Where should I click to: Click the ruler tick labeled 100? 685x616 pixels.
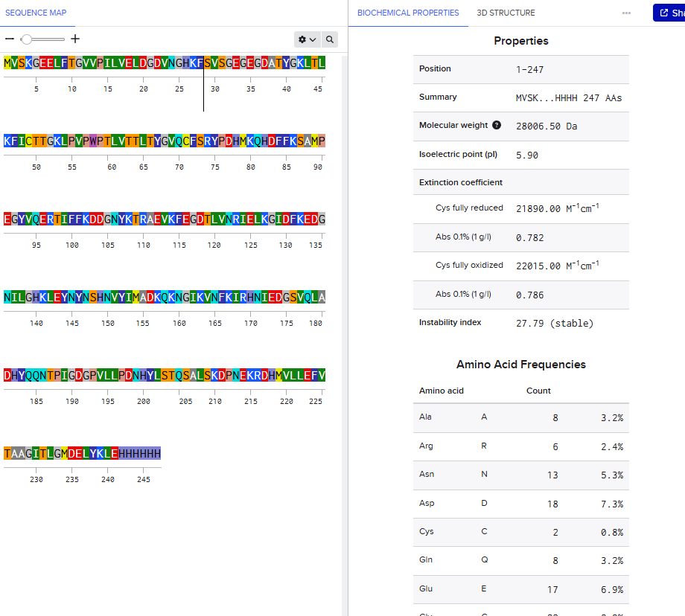pos(72,246)
